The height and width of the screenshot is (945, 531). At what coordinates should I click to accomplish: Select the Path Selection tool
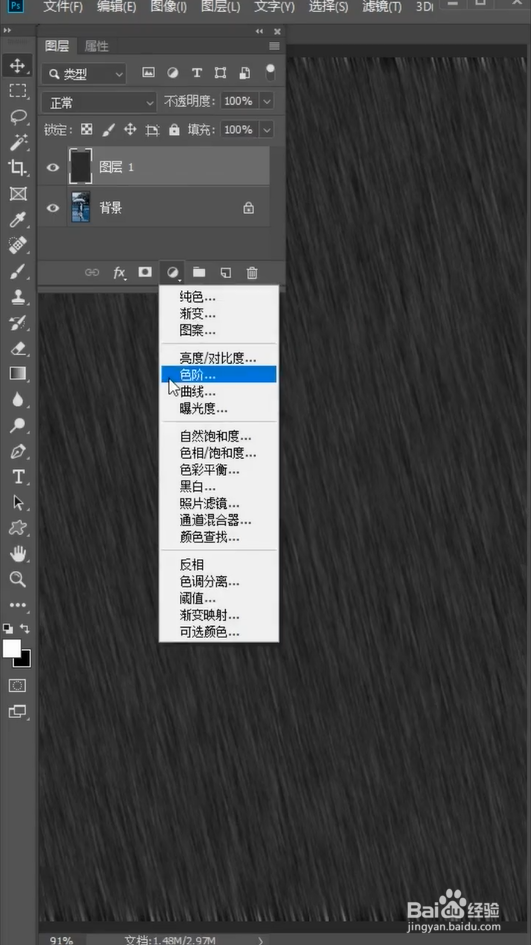tap(17, 503)
